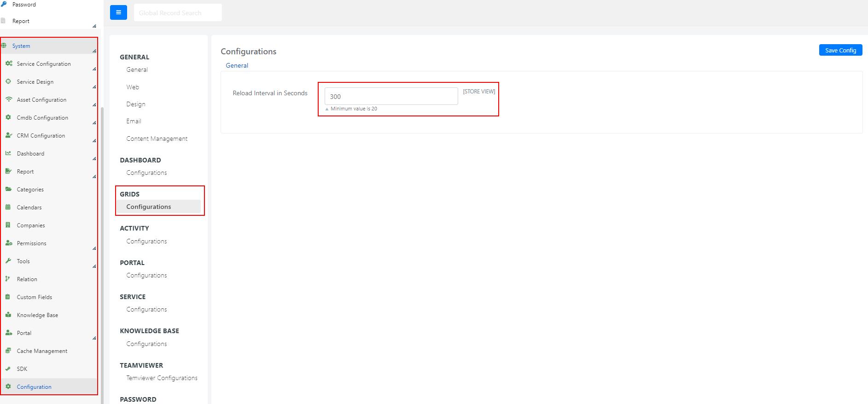Screen dimensions: 868x404
Task: Click the Report document icon at top
Action: (3, 21)
